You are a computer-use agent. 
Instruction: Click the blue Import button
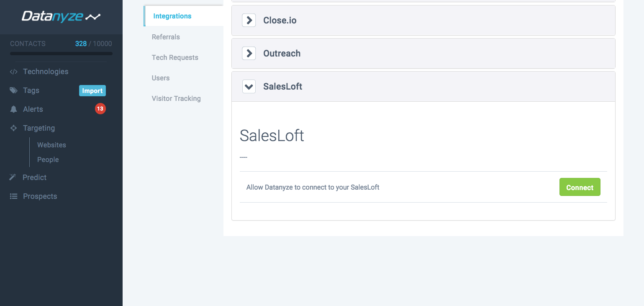point(92,90)
